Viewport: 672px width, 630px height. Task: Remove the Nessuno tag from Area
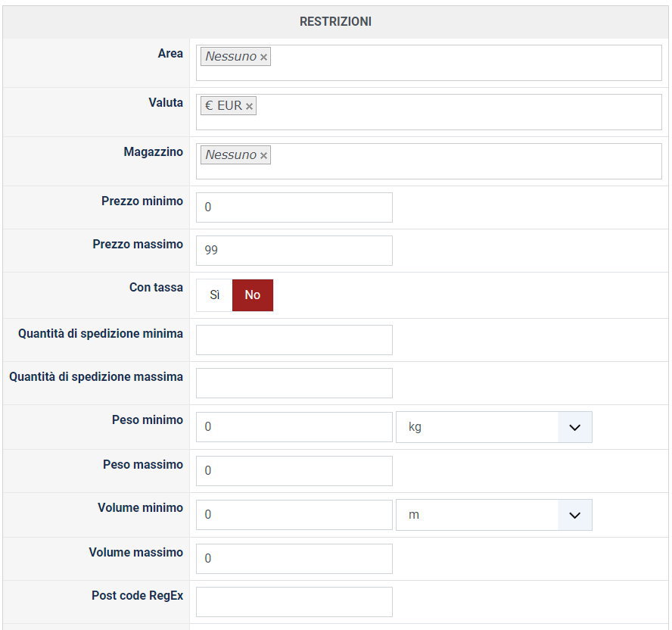pyautogui.click(x=263, y=57)
